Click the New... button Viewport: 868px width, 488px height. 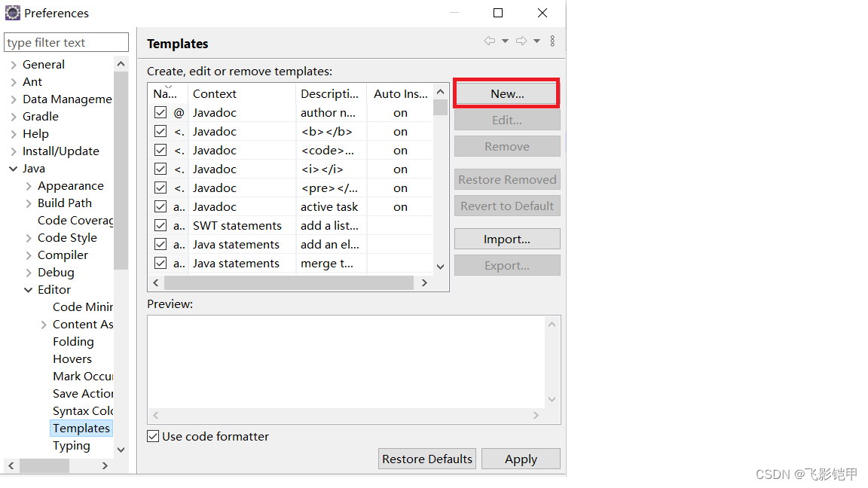506,93
